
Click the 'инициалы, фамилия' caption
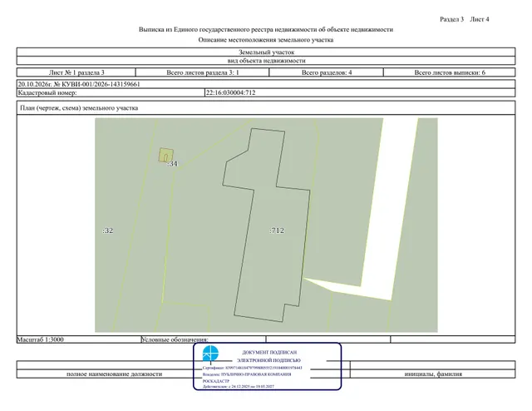point(433,374)
